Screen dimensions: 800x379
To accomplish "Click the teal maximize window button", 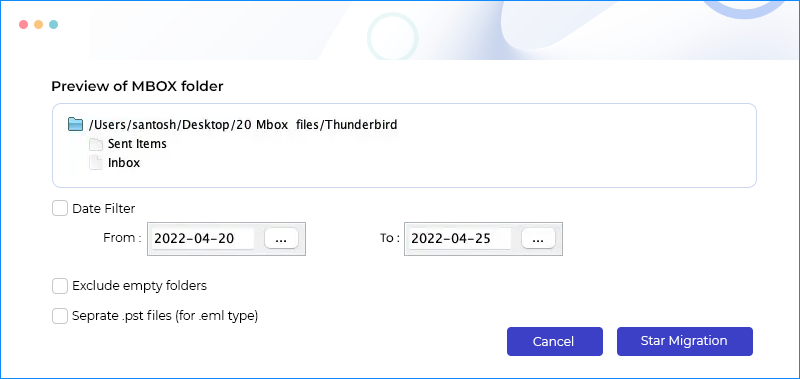I will (53, 24).
